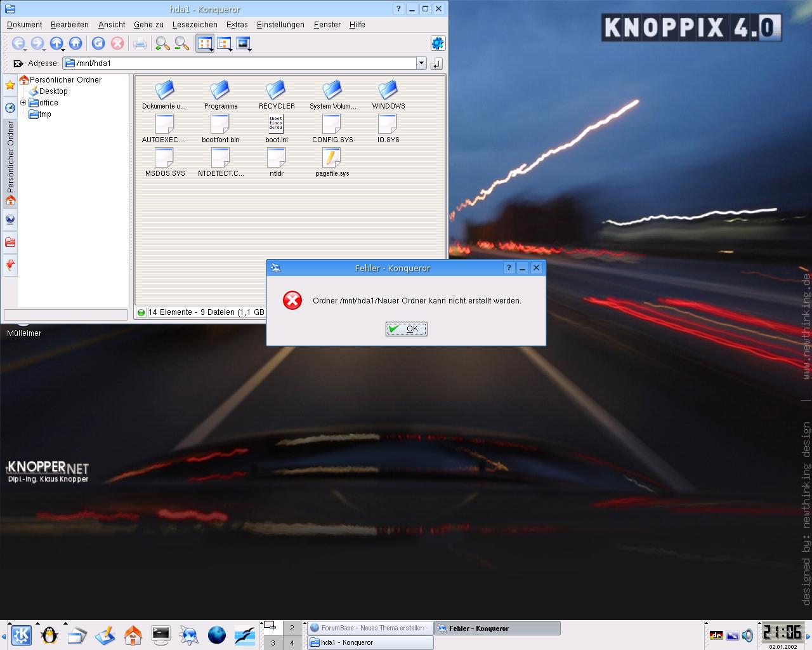Stop loading with the red X toolbar icon

click(117, 43)
